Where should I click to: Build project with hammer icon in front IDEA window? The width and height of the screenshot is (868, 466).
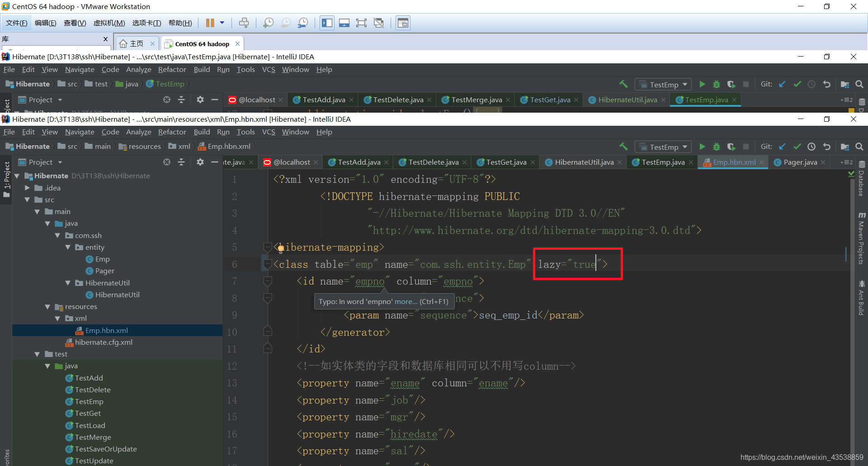(623, 147)
